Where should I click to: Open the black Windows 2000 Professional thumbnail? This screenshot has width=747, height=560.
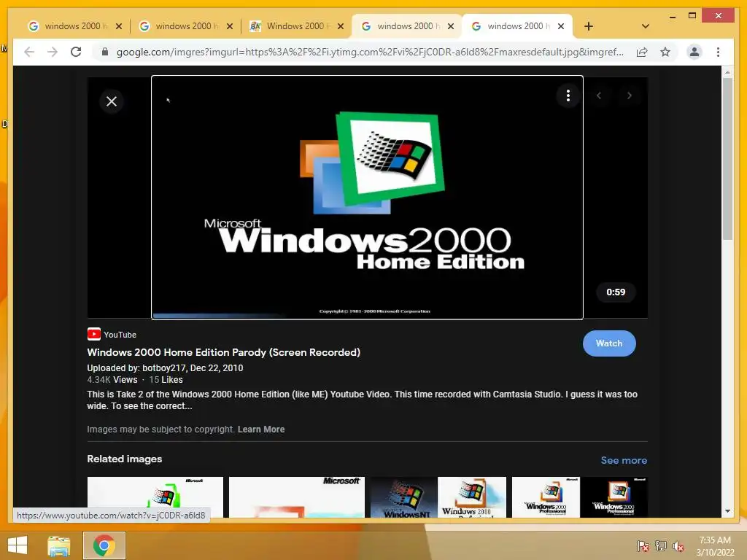(614, 497)
